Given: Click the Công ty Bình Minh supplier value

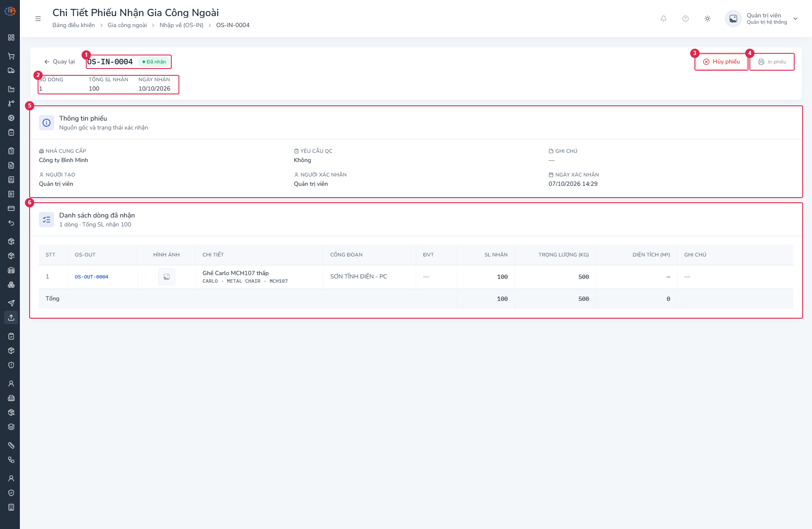Looking at the screenshot, I should click(x=63, y=160).
